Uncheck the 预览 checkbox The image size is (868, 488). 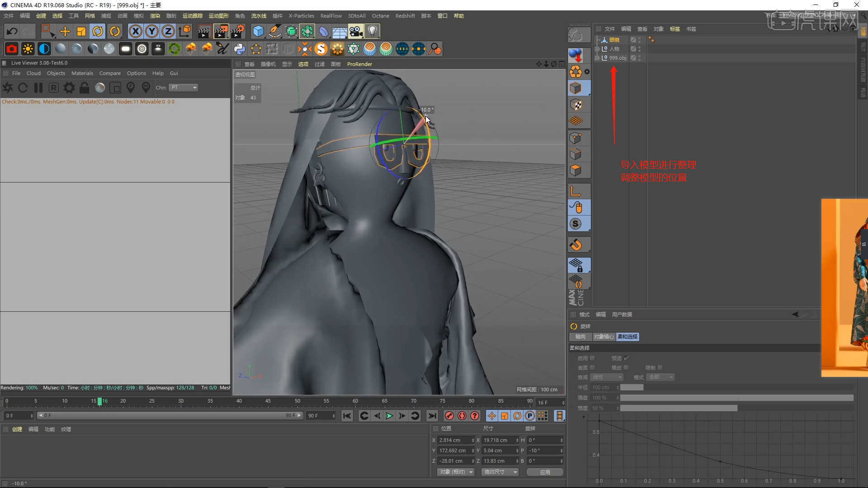pos(626,357)
